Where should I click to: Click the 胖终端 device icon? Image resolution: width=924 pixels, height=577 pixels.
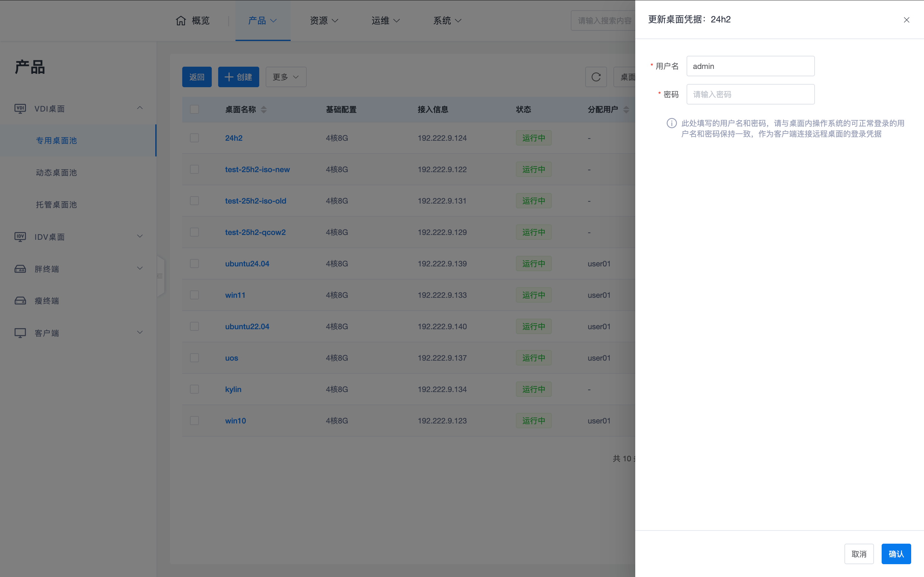point(20,269)
